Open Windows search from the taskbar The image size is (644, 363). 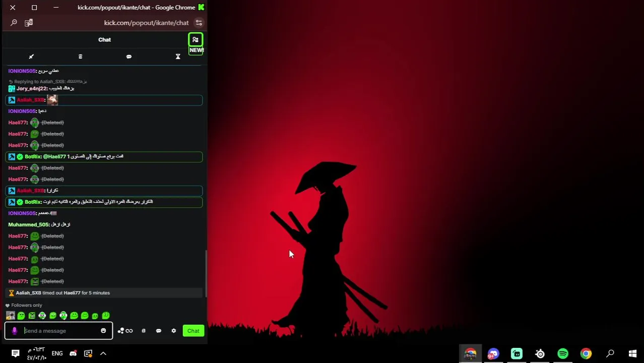(610, 353)
